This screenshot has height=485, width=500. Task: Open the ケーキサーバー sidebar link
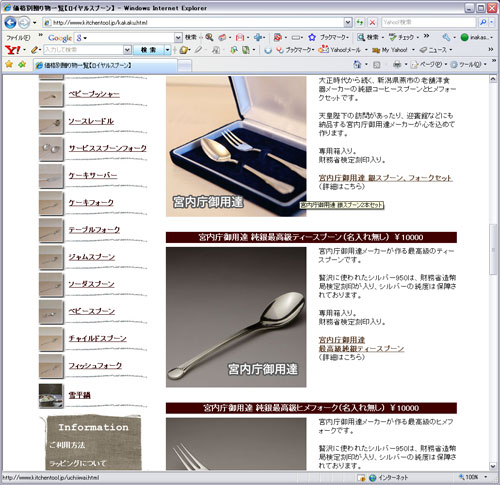point(93,175)
